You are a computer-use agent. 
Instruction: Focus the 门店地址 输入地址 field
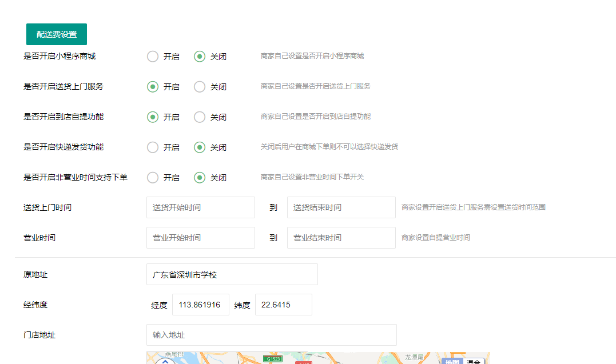(x=272, y=335)
